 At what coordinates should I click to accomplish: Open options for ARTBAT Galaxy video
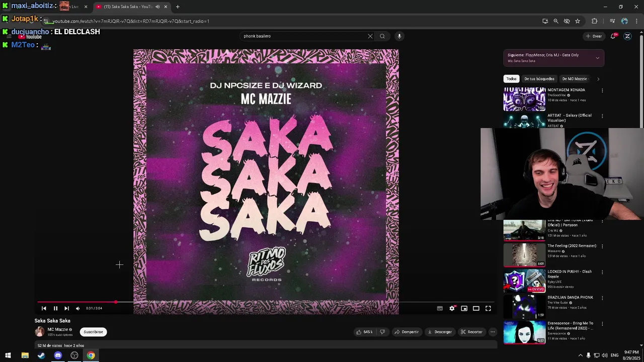602,116
